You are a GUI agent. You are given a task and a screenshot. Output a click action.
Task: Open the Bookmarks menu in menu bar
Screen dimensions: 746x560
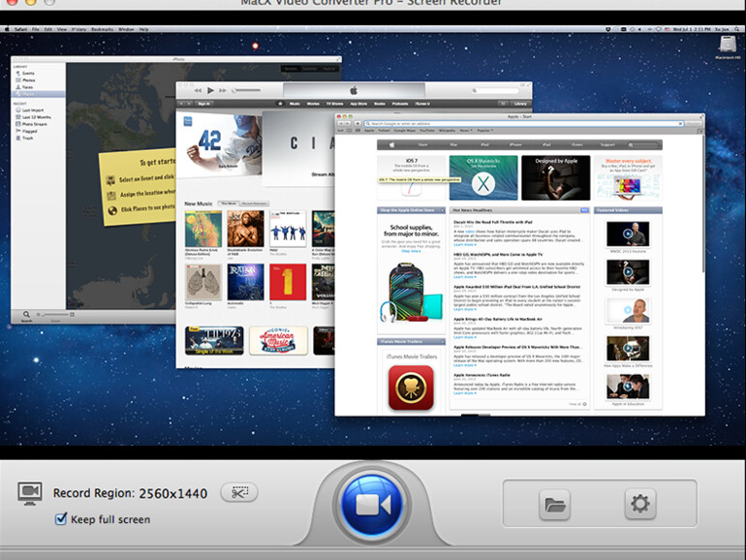[99, 29]
